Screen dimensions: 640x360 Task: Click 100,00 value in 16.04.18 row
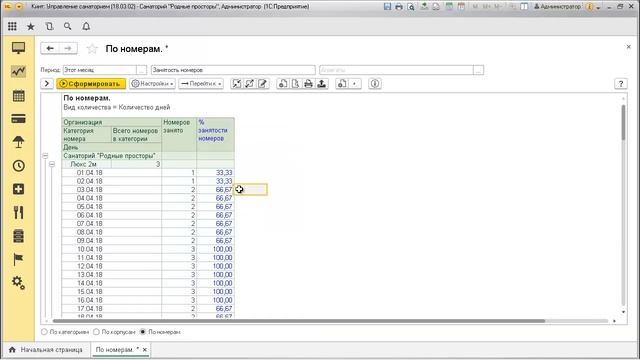coord(222,300)
